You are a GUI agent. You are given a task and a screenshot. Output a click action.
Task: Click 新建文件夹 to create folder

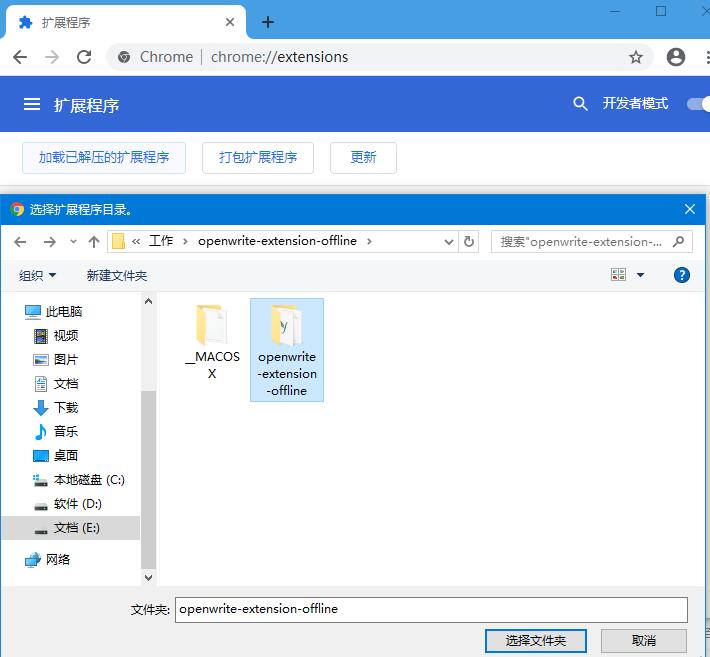tap(117, 275)
